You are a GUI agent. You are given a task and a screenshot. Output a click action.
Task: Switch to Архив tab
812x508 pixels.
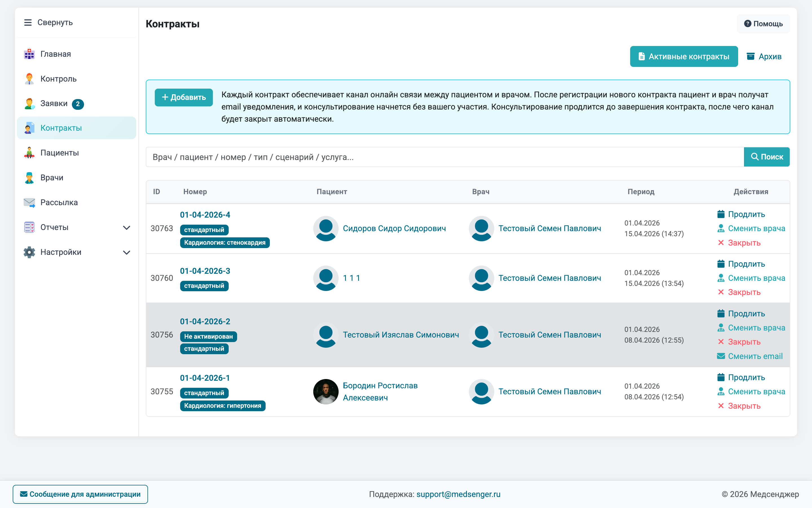[x=764, y=56]
